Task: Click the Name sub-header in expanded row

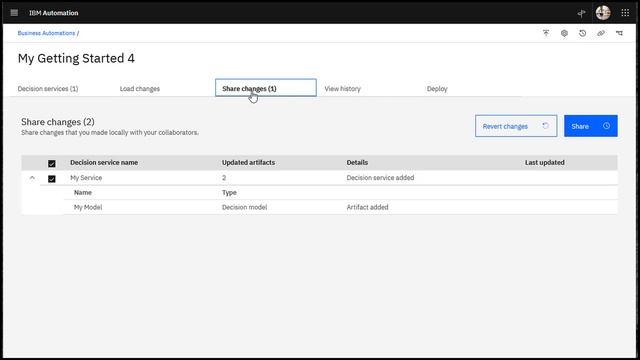Action: (83, 192)
